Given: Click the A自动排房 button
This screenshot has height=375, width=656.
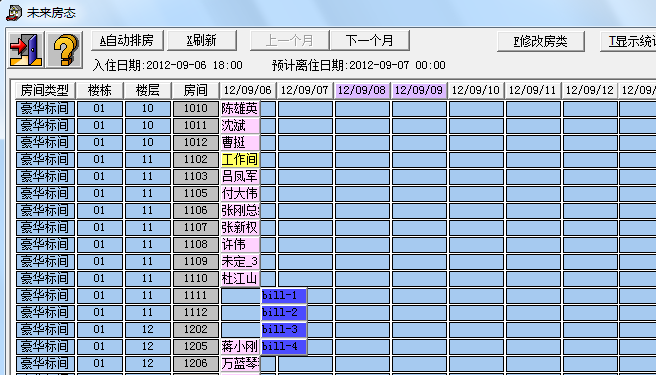Looking at the screenshot, I should [127, 41].
